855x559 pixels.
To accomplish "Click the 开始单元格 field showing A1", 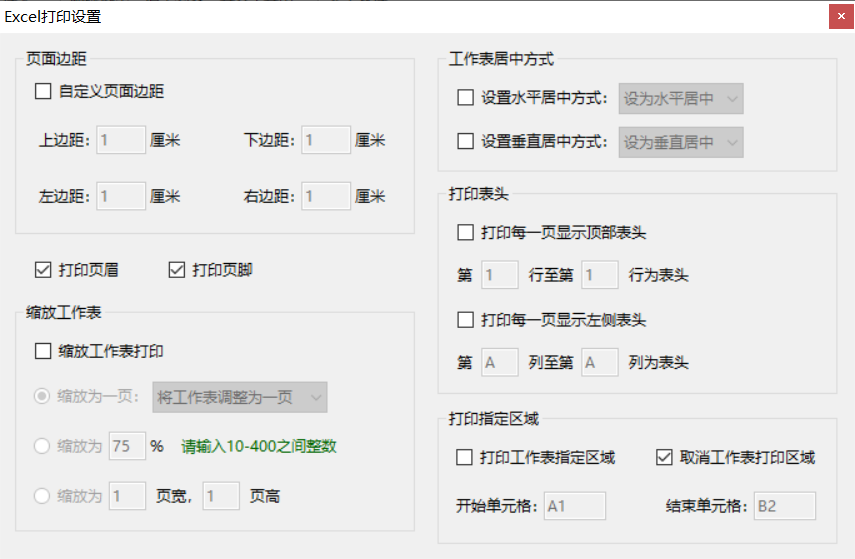I will (575, 506).
